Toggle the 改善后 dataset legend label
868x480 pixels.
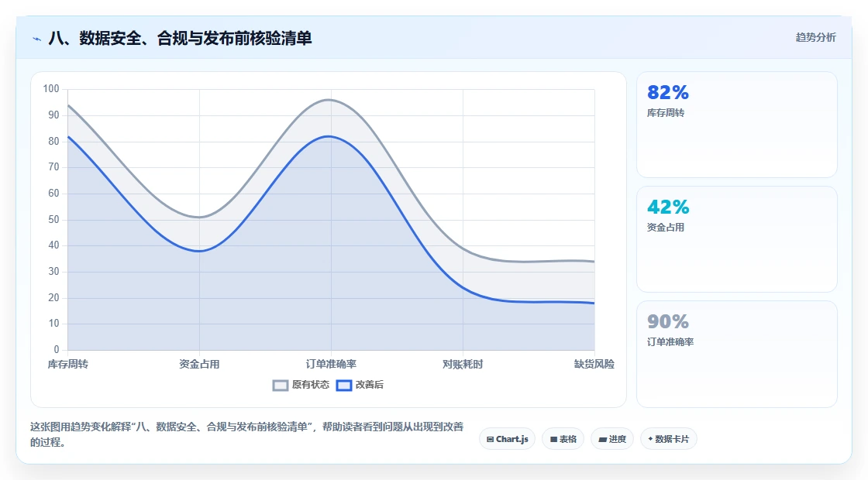click(369, 385)
